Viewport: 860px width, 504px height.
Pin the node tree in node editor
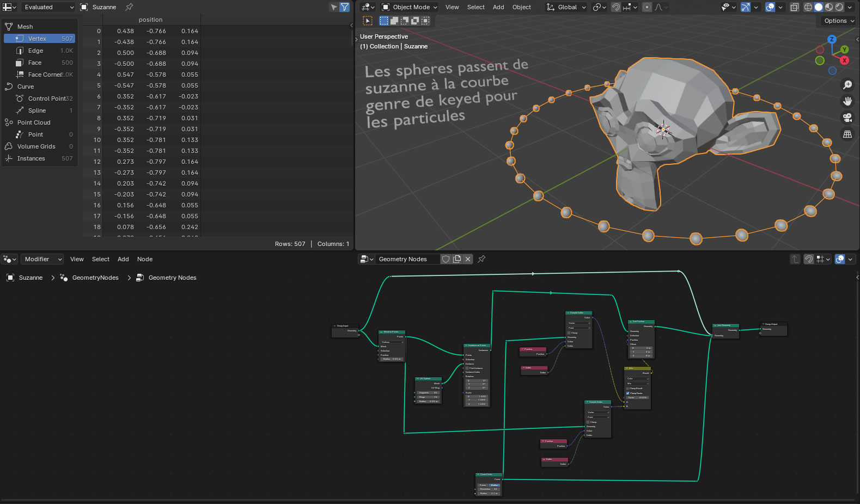(481, 259)
